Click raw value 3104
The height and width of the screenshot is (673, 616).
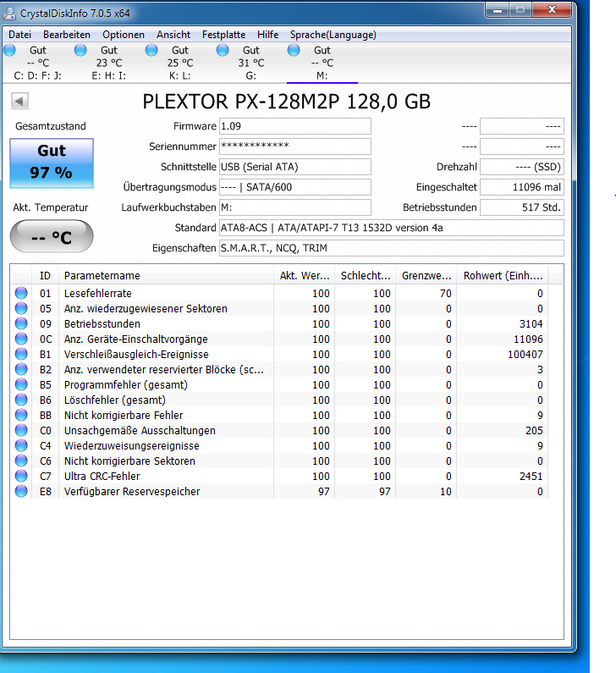click(x=531, y=324)
